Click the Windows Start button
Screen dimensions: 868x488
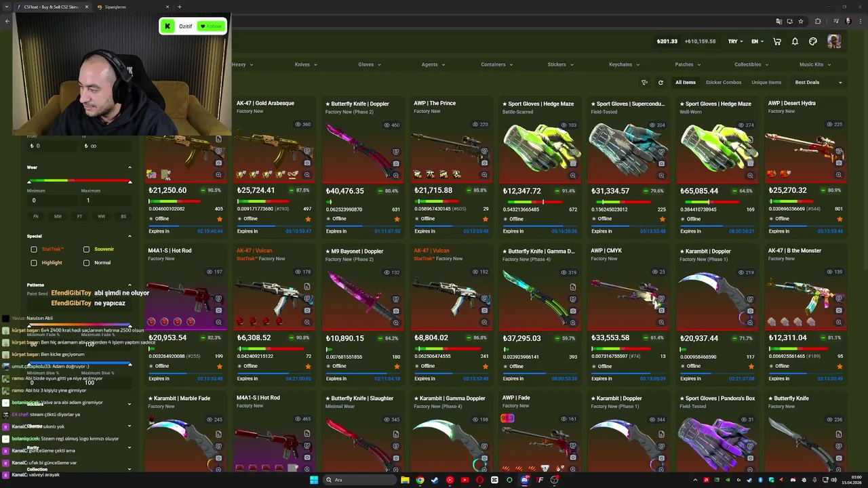314,480
